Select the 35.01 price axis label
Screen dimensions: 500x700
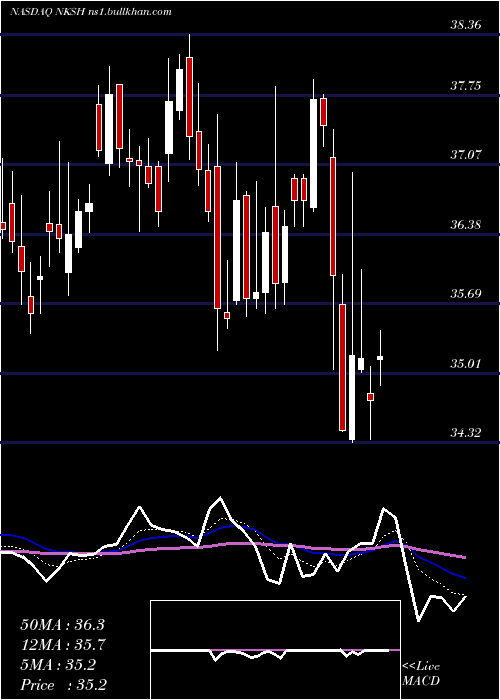[x=466, y=363]
